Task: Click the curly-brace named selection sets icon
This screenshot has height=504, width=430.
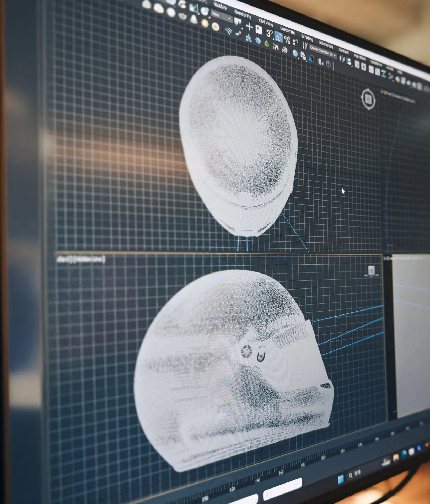Action: click(305, 45)
